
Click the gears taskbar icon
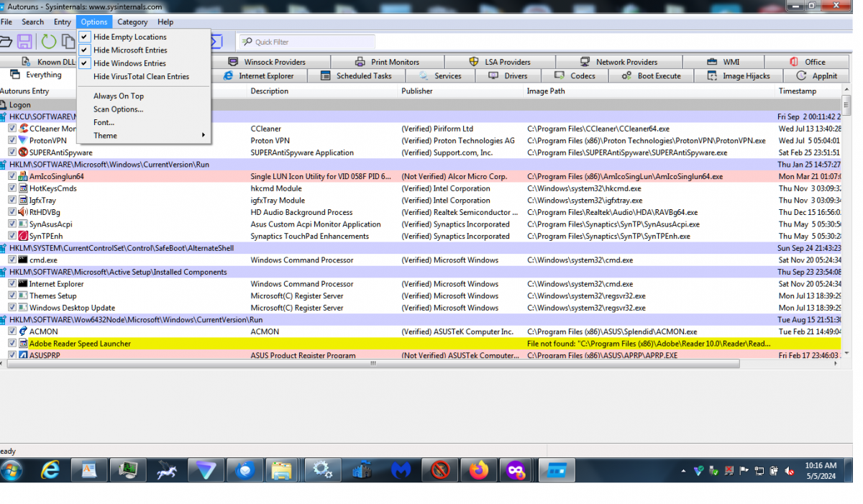pyautogui.click(x=322, y=470)
